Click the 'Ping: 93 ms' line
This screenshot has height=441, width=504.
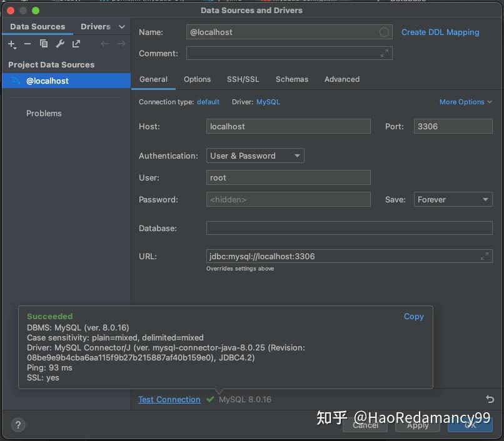[49, 367]
